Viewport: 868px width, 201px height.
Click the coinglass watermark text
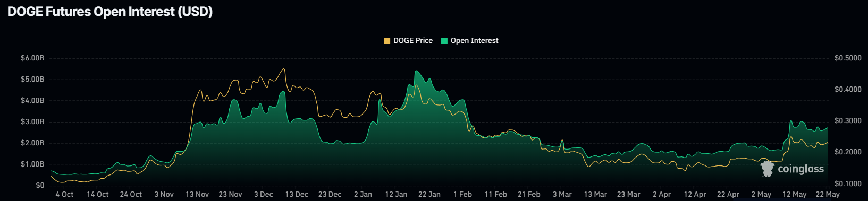coord(800,169)
